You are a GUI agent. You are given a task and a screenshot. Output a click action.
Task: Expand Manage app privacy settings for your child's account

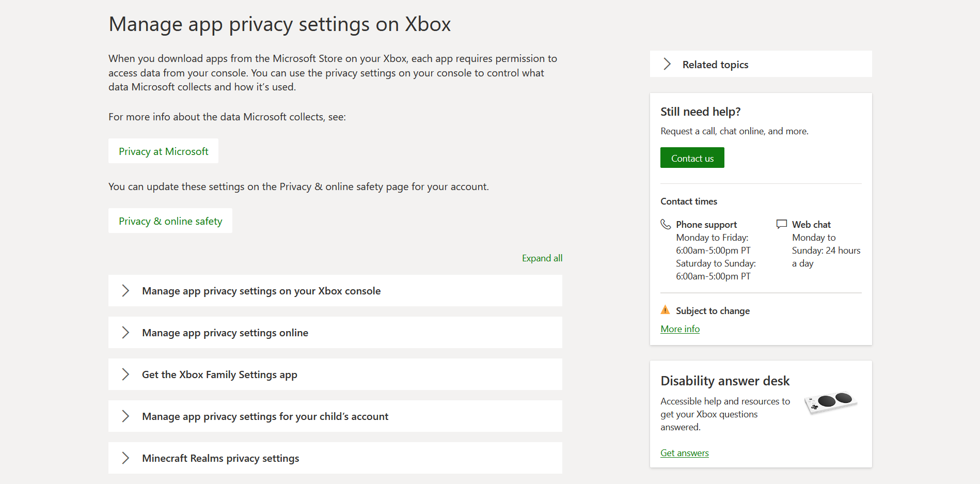[x=335, y=416]
